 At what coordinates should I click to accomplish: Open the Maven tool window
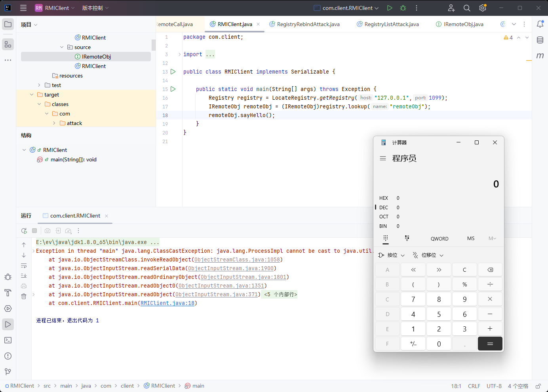540,56
